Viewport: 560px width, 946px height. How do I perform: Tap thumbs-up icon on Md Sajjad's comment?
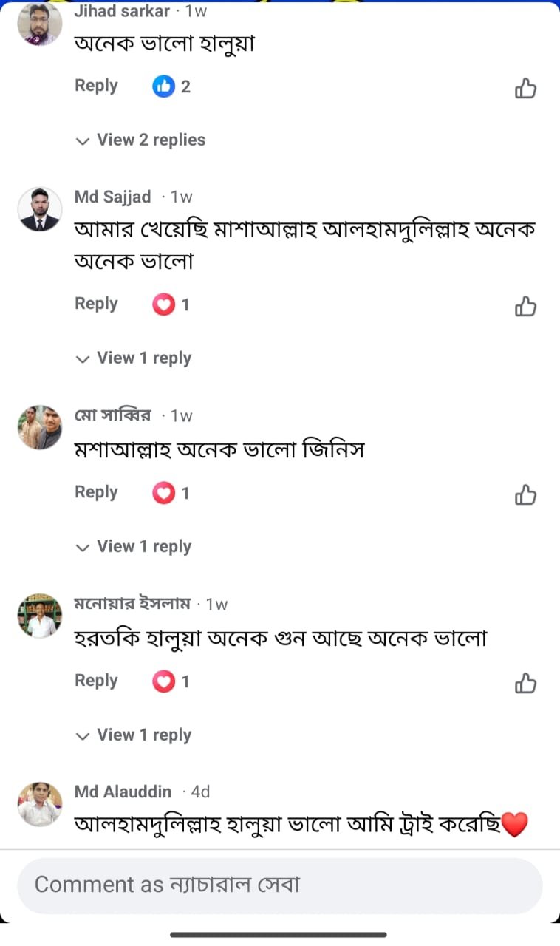(x=525, y=306)
